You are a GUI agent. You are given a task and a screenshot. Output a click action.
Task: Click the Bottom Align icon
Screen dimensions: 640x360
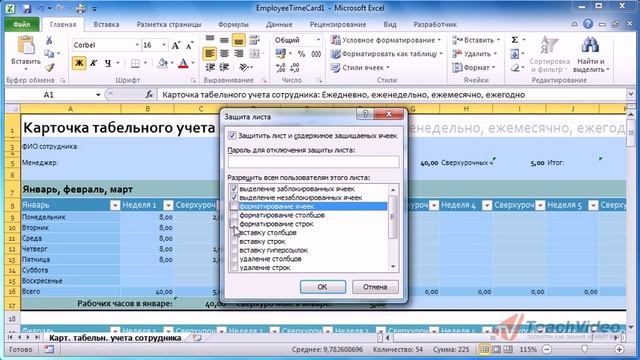click(x=238, y=40)
